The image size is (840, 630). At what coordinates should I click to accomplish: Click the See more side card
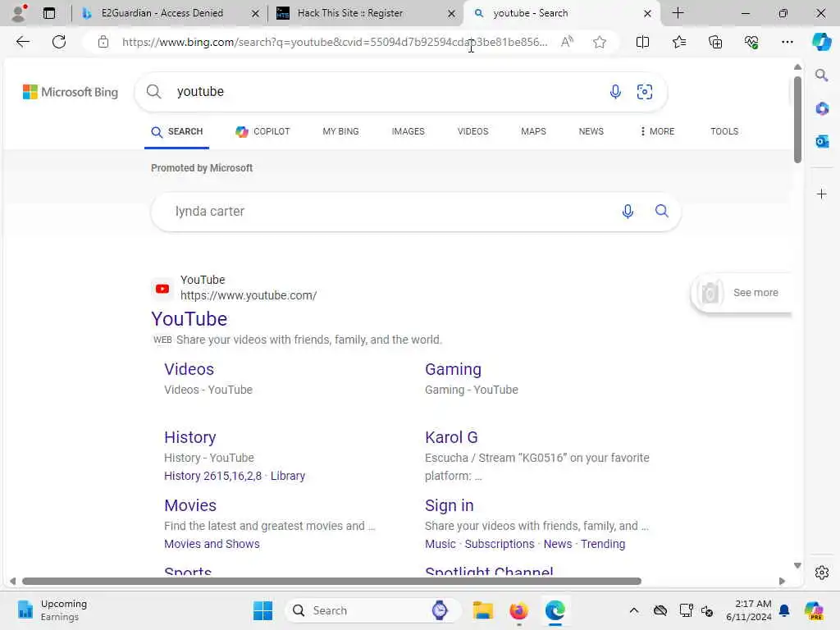coord(742,293)
